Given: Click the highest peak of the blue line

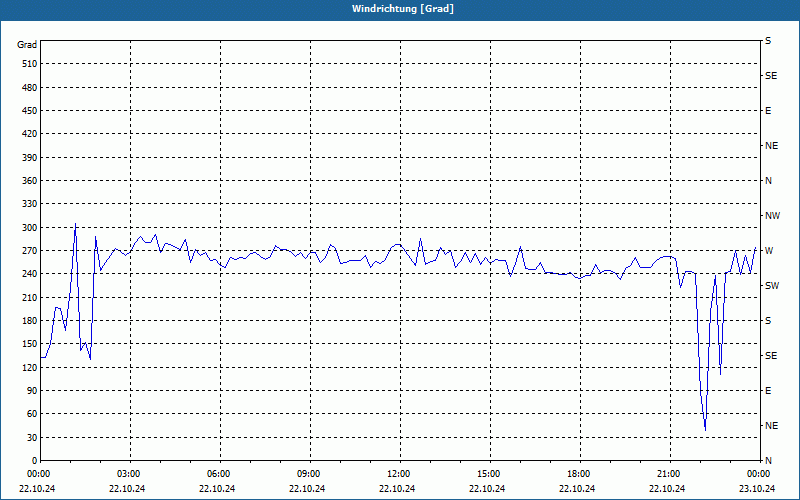Looking at the screenshot, I should coord(76,223).
